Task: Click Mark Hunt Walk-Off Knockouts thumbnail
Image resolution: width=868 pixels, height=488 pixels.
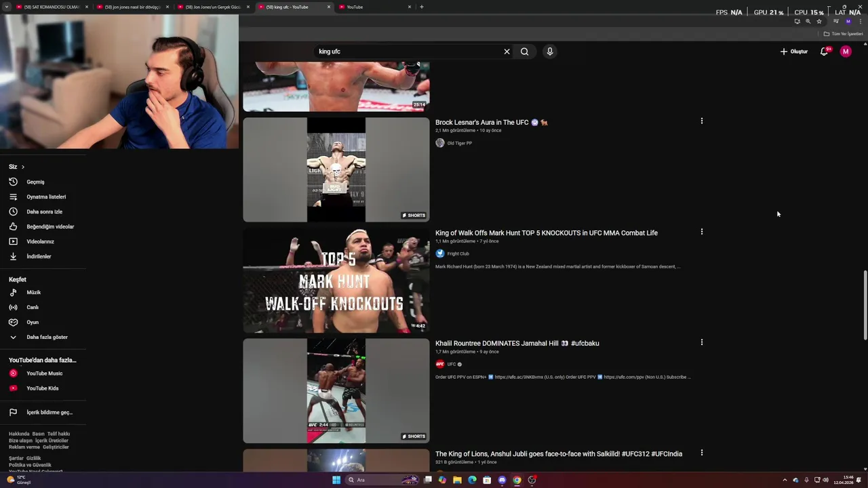Action: pos(336,281)
